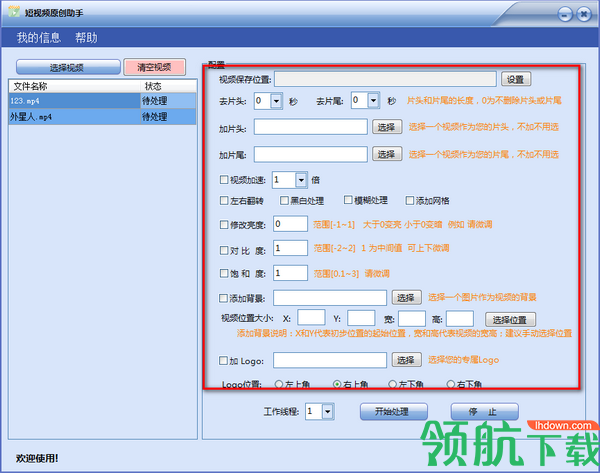Screen dimensions: 600x473
Task: Click the Y position input field
Action: 361,318
